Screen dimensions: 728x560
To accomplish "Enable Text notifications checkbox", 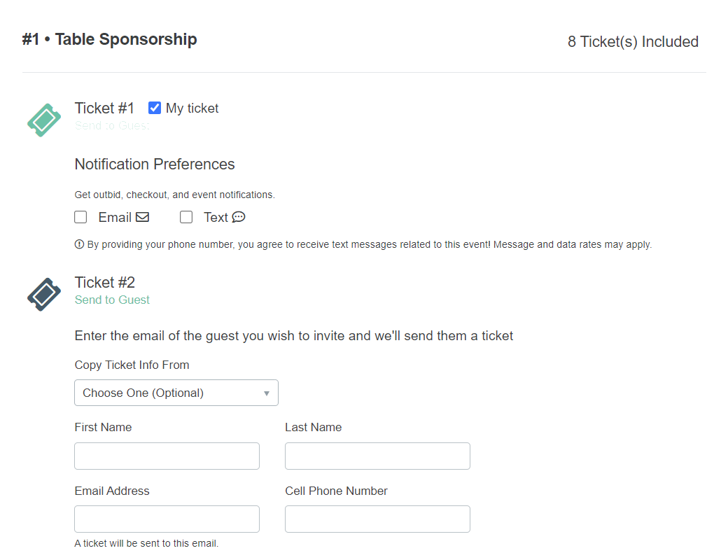I will (186, 217).
